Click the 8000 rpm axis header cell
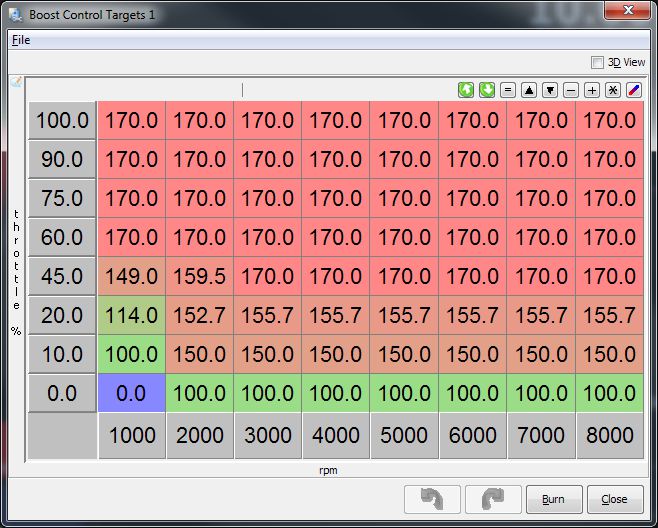The width and height of the screenshot is (658, 528). pyautogui.click(x=609, y=435)
